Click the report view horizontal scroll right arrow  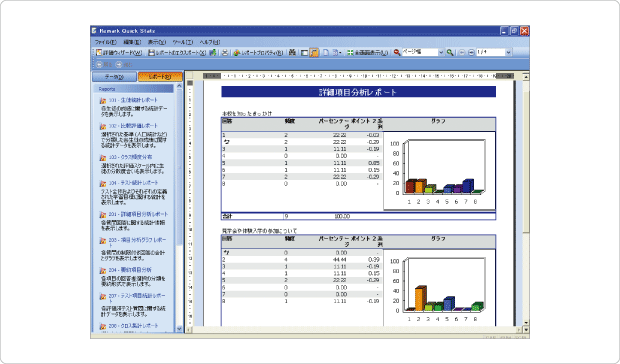(519, 329)
